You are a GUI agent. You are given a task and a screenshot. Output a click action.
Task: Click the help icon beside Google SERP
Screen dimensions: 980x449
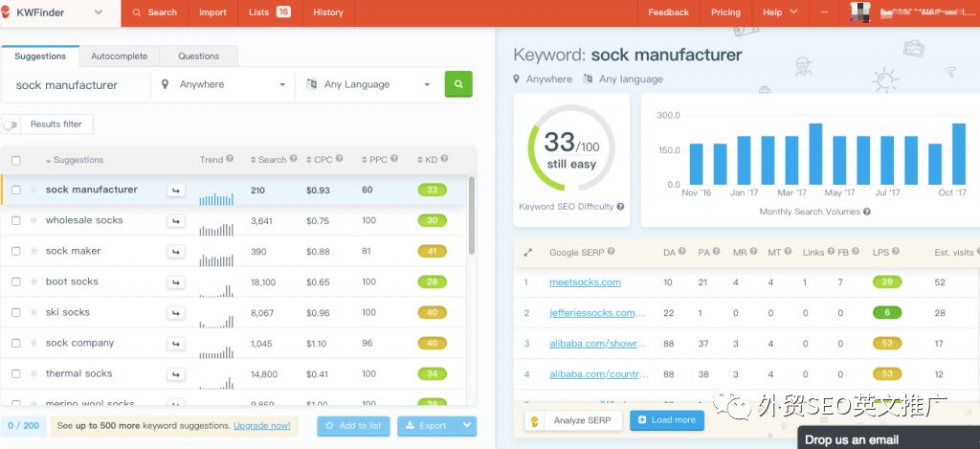611,252
